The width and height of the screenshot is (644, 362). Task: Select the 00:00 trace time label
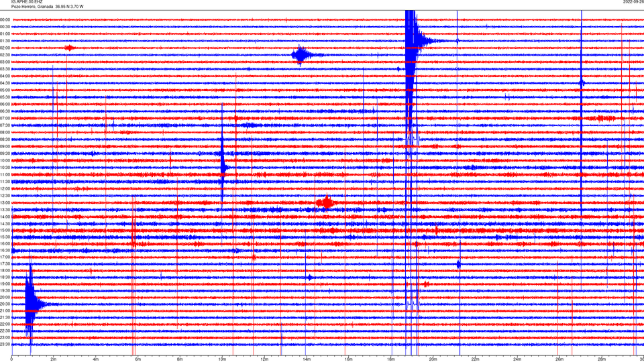pyautogui.click(x=5, y=19)
